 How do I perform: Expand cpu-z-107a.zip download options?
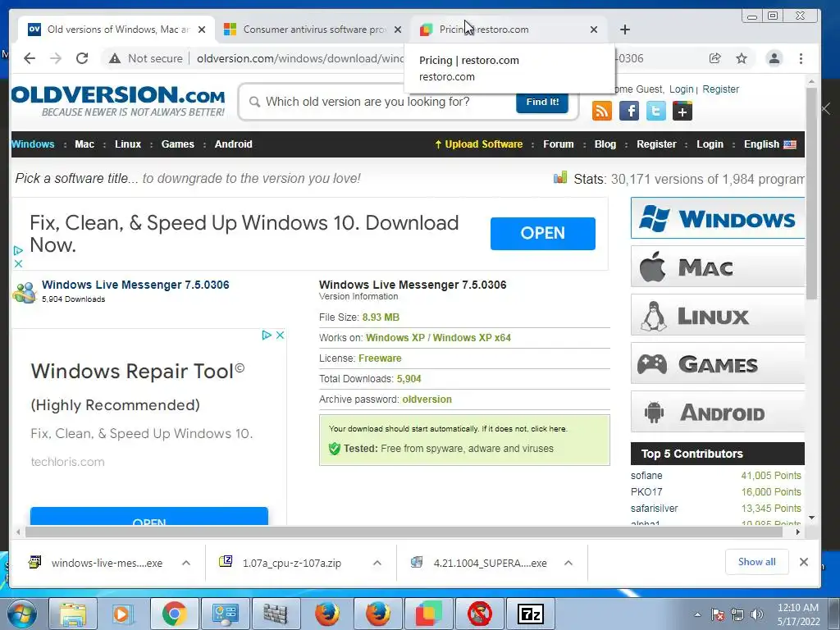pos(377,563)
